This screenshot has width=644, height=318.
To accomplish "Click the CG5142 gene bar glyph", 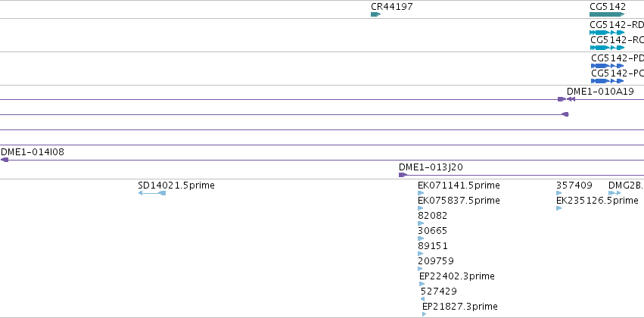I will pos(607,14).
